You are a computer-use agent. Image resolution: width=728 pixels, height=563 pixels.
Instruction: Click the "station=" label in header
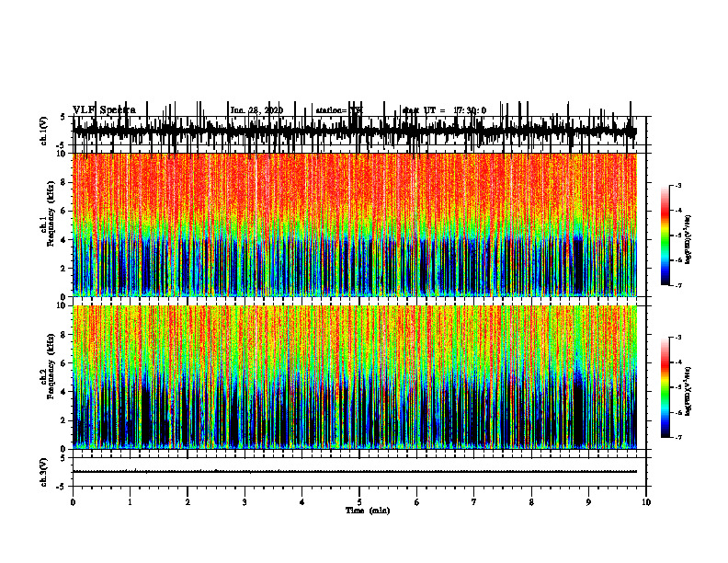[331, 110]
